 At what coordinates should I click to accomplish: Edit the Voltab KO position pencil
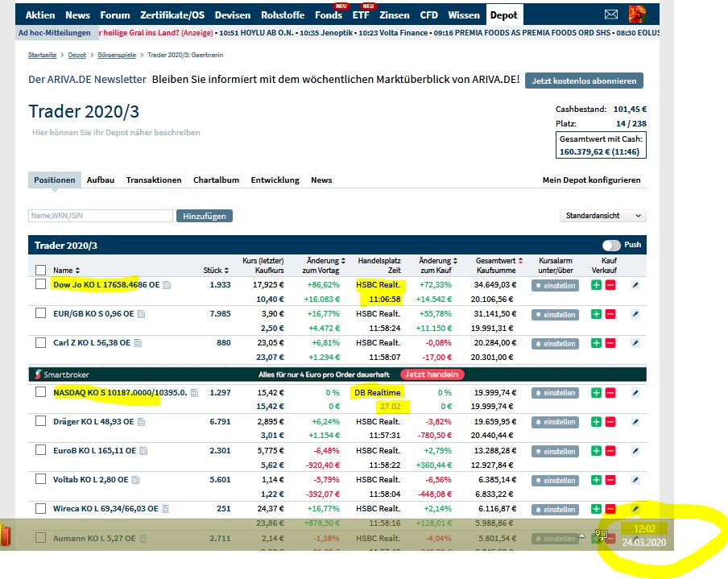coord(635,480)
